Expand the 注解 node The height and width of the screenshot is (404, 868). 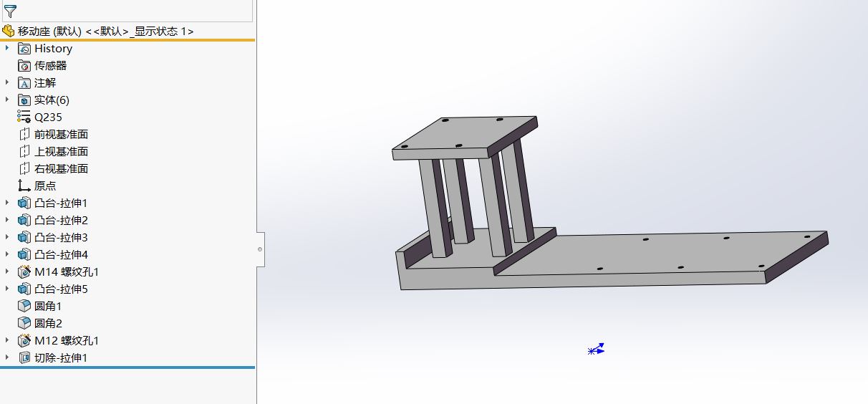[7, 82]
